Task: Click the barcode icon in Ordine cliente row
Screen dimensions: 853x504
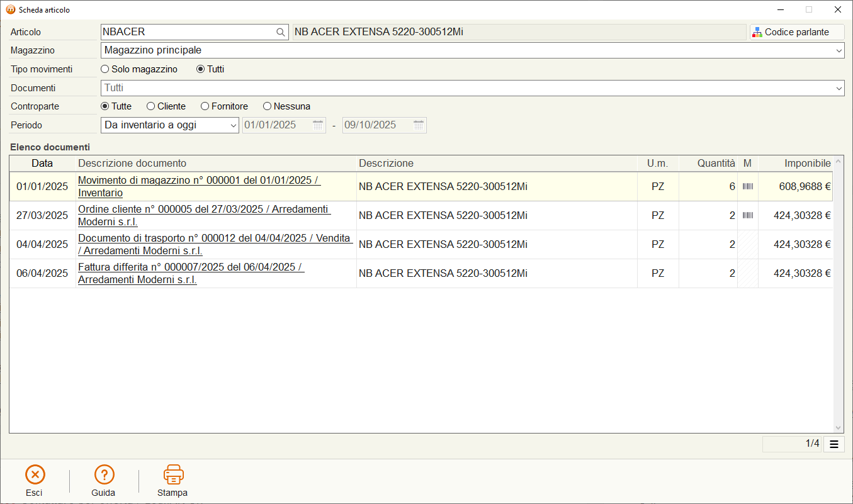Action: click(x=748, y=215)
